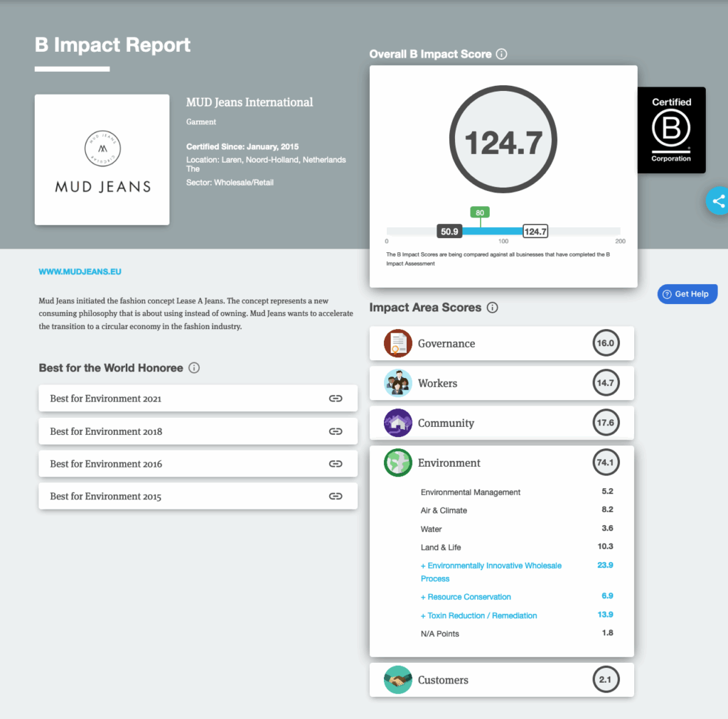Click the share icon button
Viewport: 728px width, 719px height.
[718, 201]
